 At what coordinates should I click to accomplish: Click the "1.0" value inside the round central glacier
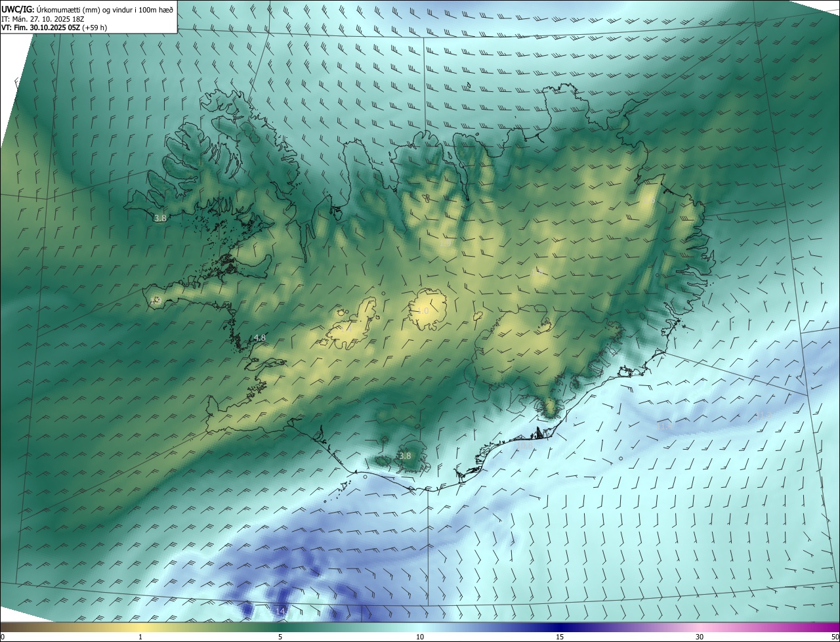[x=423, y=310]
